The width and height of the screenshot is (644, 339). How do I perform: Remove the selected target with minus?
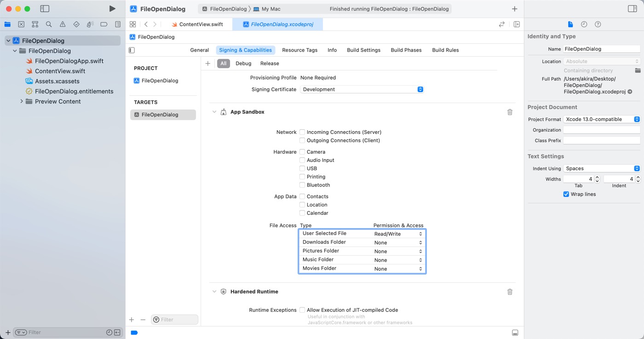pyautogui.click(x=143, y=320)
